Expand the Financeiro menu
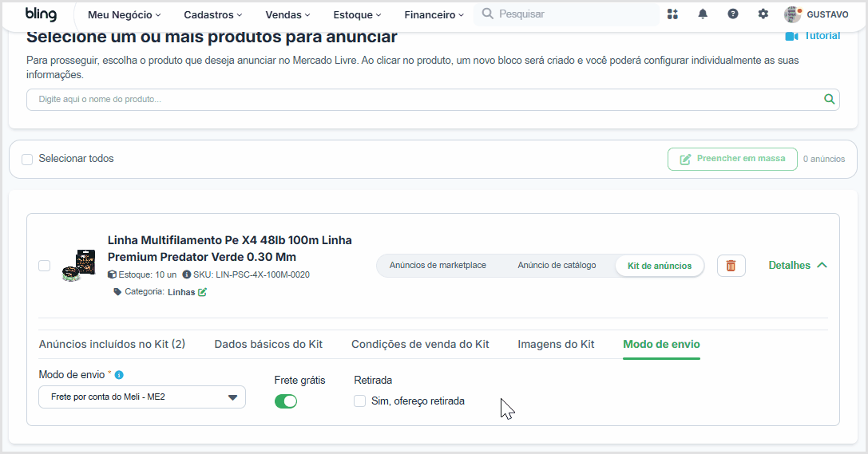Viewport: 868px width, 454px height. pyautogui.click(x=434, y=15)
